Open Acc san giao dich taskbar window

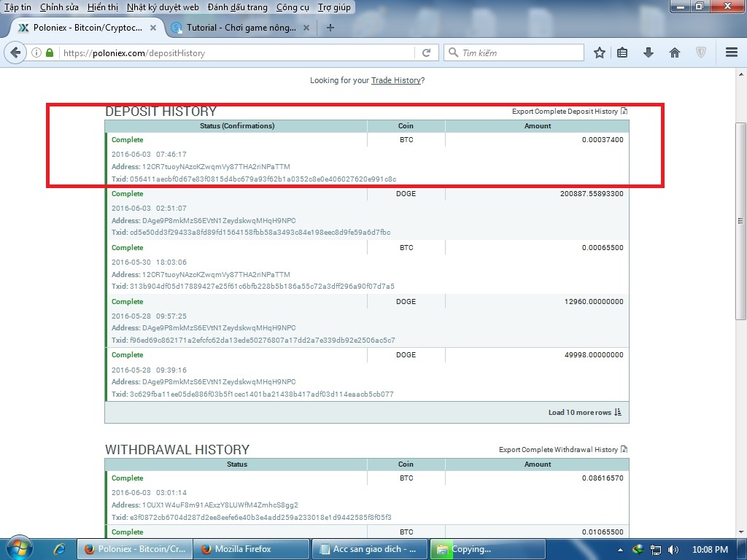tap(370, 549)
